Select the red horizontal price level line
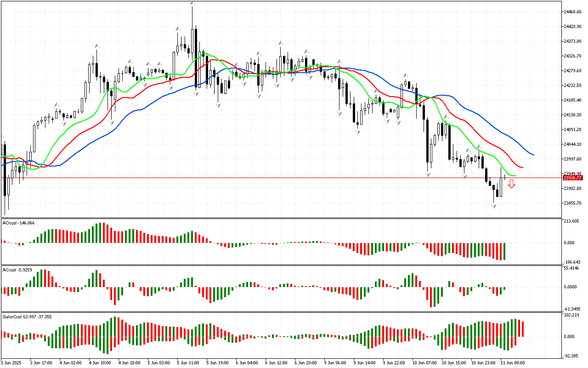Viewport: 588px width, 368px height. point(276,178)
